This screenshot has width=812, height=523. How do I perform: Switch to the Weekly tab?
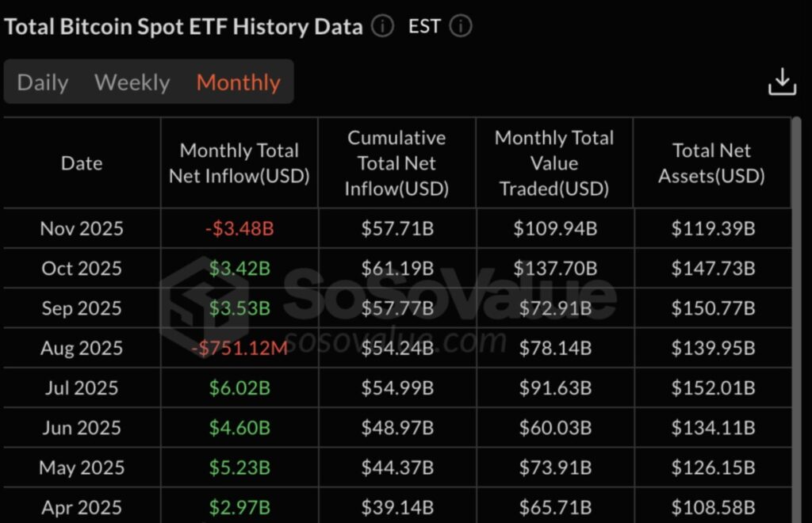tap(132, 82)
